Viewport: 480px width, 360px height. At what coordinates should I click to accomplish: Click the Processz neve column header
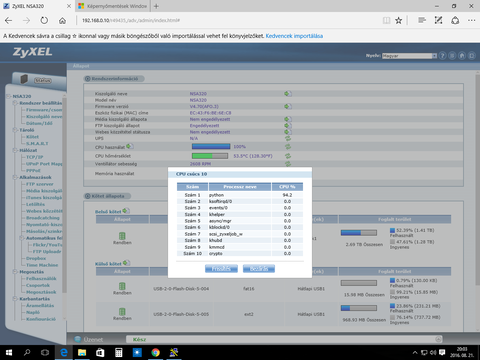(x=240, y=187)
